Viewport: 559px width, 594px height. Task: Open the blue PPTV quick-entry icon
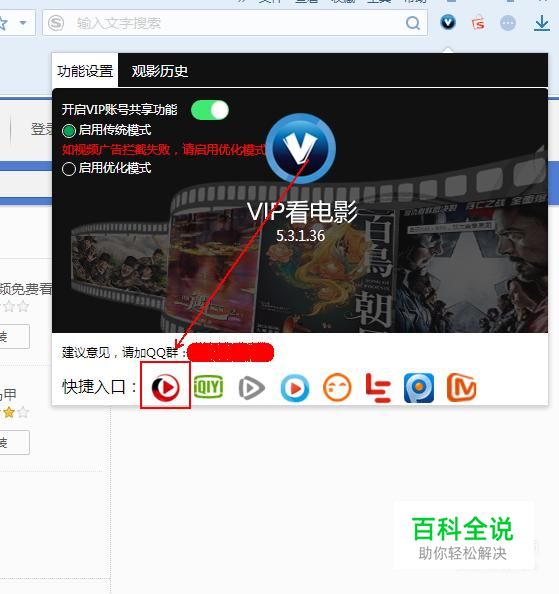[x=419, y=388]
